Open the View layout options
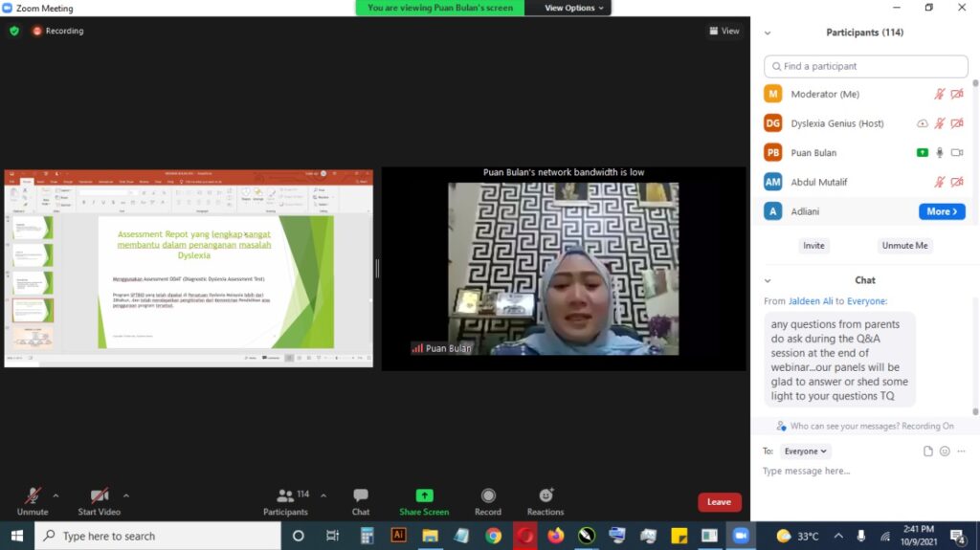 pyautogui.click(x=724, y=31)
